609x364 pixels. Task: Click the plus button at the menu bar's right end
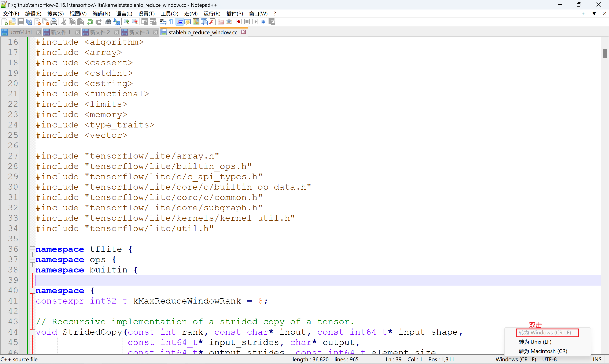[x=583, y=14]
